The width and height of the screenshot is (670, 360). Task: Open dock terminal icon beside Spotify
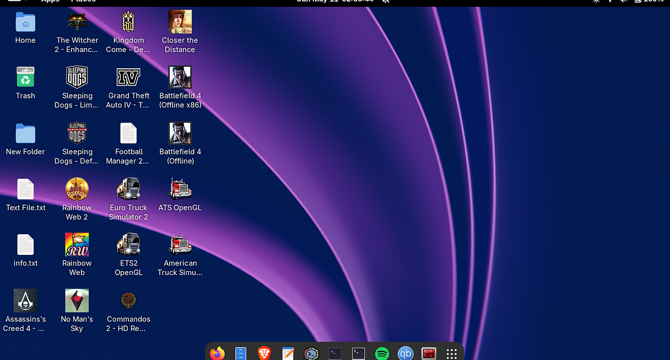click(x=358, y=354)
